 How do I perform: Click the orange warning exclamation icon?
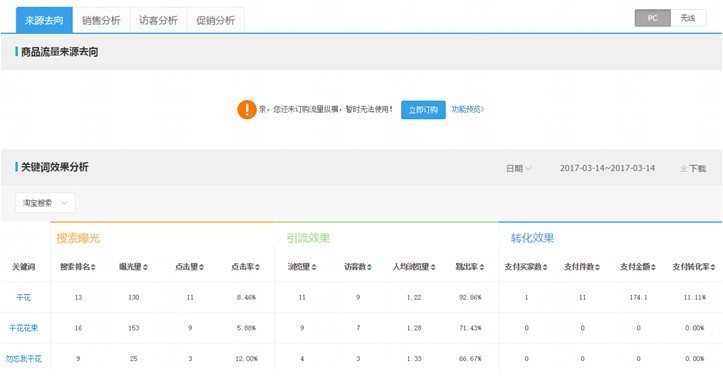click(x=247, y=110)
